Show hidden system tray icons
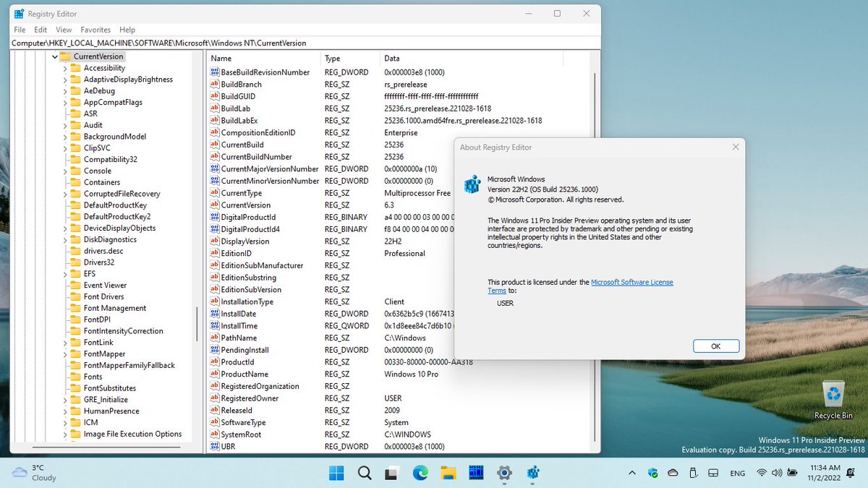The width and height of the screenshot is (868, 488). [x=633, y=473]
